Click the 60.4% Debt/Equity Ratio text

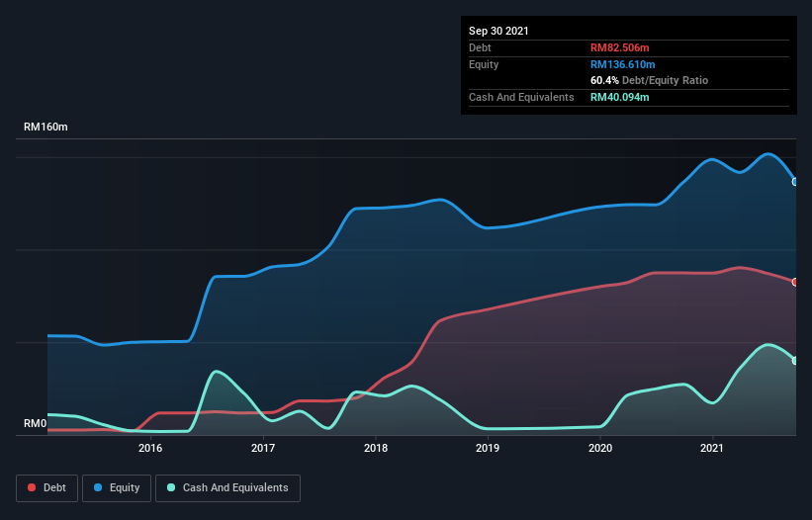pos(650,80)
